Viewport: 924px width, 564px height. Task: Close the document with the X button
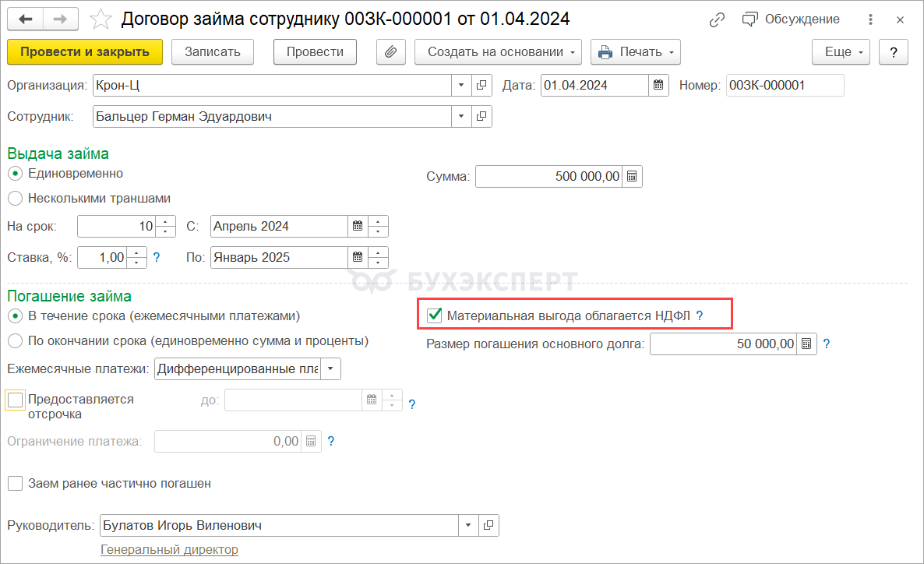point(900,20)
